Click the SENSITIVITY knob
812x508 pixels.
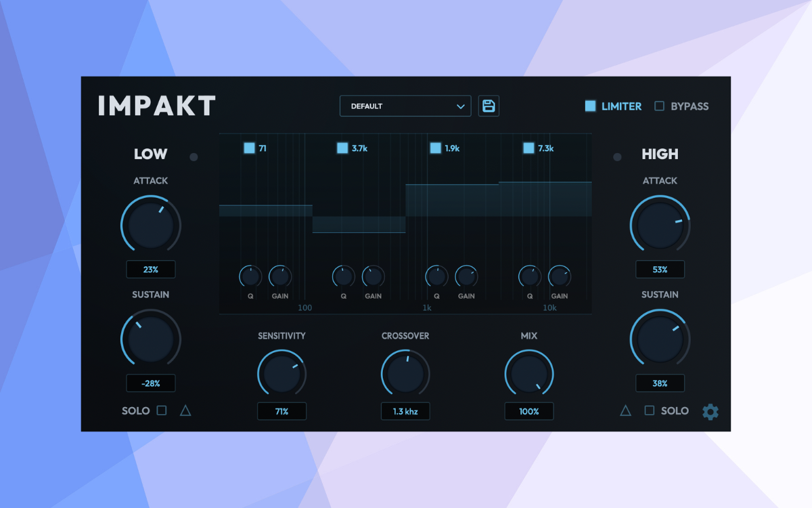[x=281, y=374]
